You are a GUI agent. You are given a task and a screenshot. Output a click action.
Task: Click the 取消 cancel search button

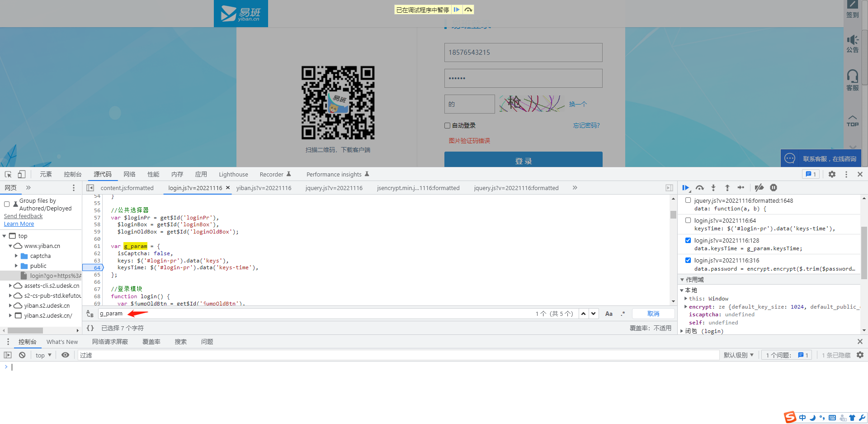click(653, 314)
